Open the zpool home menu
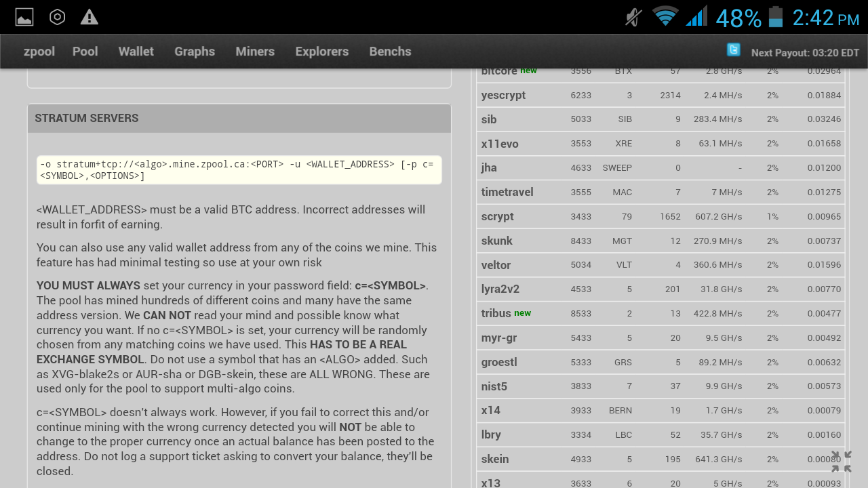The image size is (868, 488). point(39,52)
